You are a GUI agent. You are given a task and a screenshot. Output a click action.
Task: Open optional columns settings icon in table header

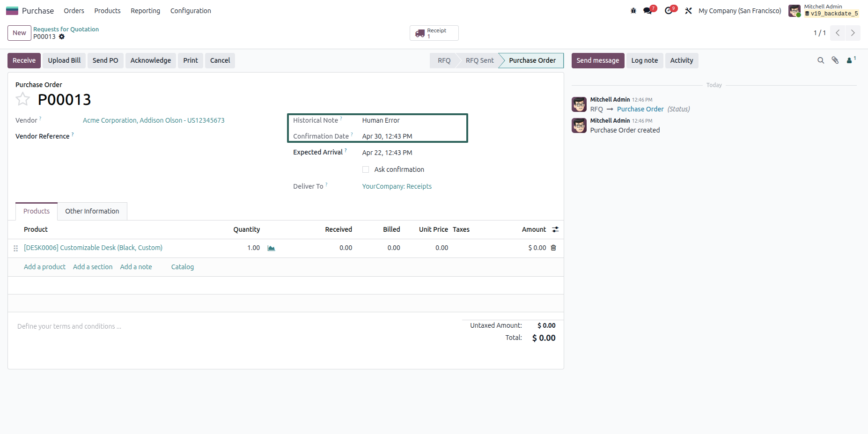pyautogui.click(x=555, y=229)
